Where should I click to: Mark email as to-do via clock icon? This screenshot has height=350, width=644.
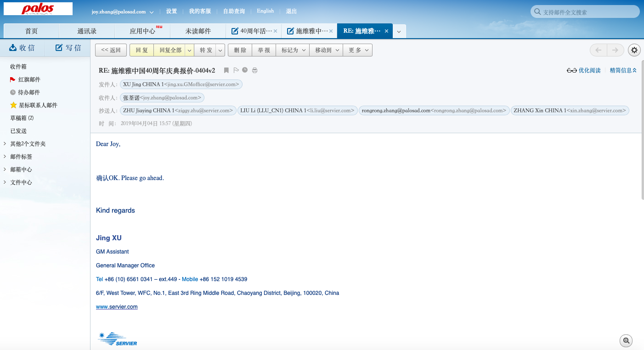coord(245,70)
